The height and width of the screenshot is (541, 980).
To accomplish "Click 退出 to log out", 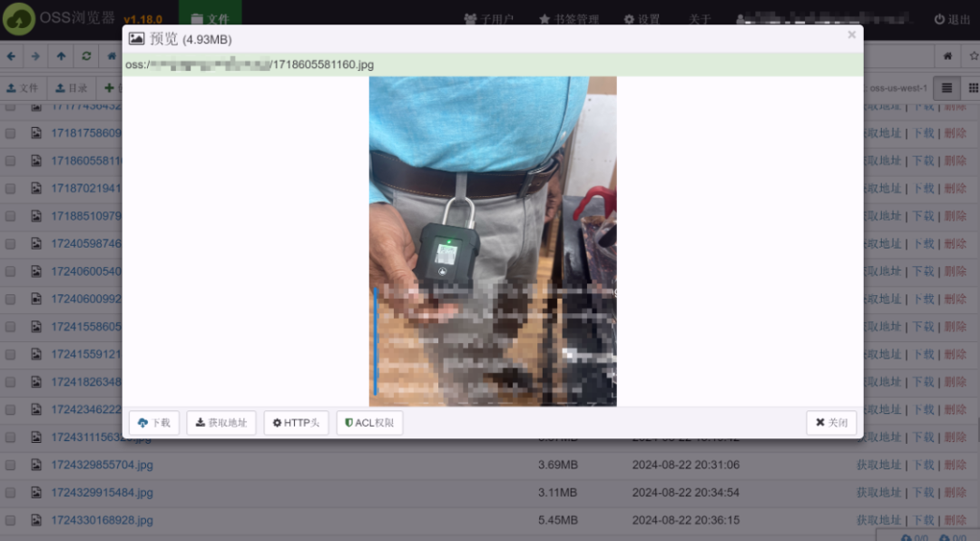I will coord(952,19).
